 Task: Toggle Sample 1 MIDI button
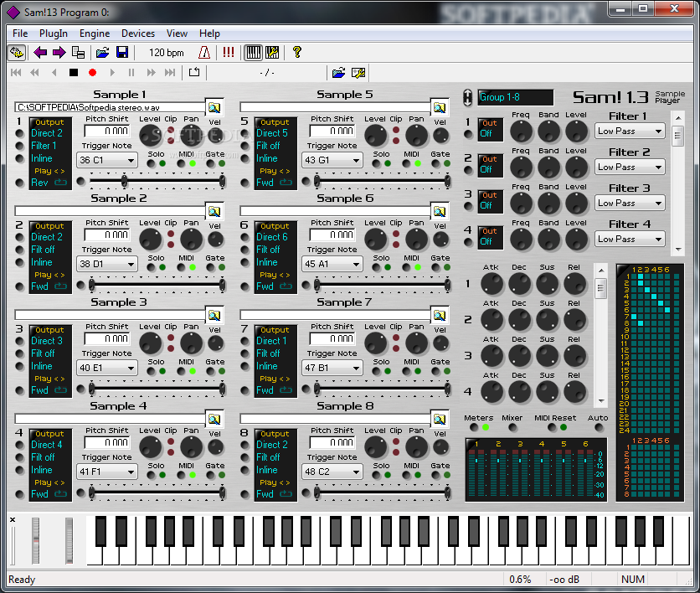(x=181, y=164)
